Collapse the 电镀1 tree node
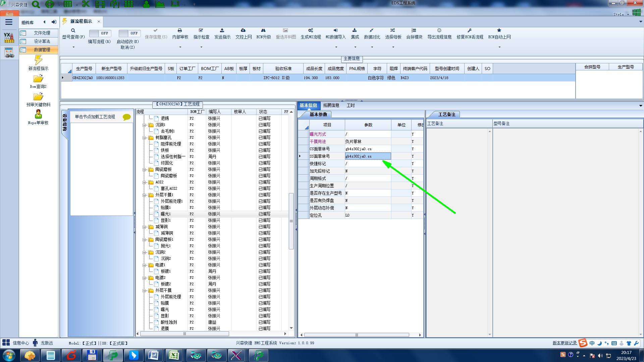 (x=145, y=265)
